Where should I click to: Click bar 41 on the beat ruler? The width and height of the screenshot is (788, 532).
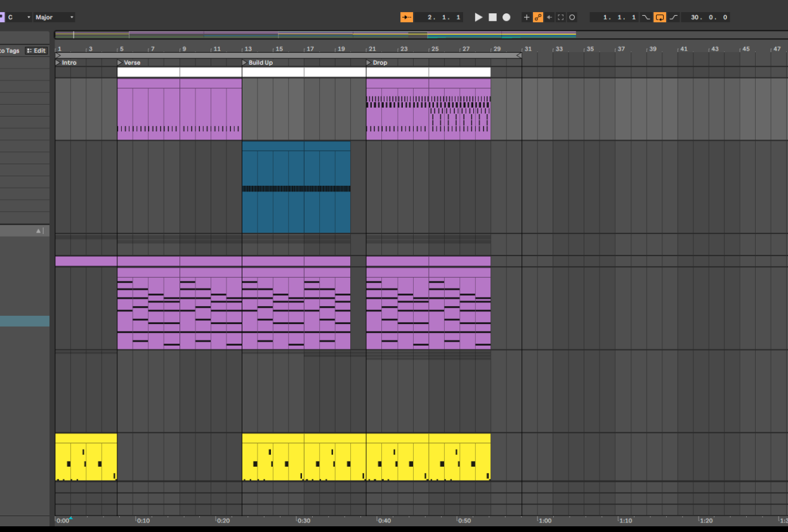pos(683,49)
